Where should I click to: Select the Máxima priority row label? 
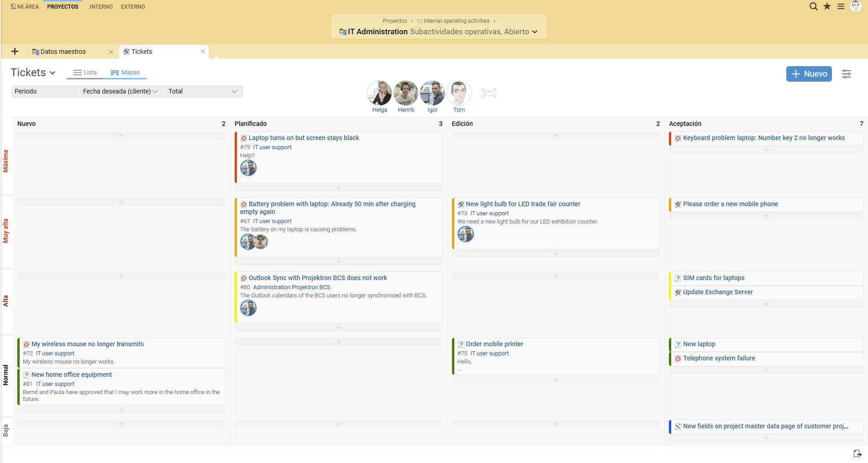[6, 161]
